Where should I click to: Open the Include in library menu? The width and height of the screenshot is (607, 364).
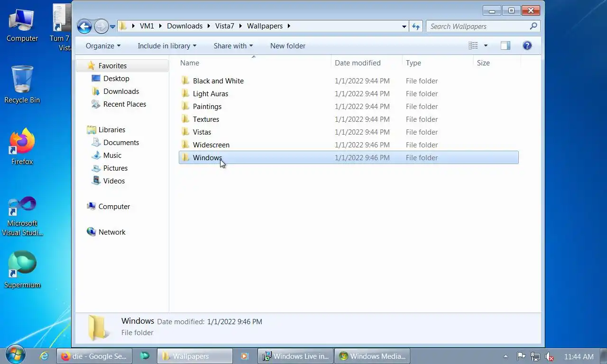point(167,46)
